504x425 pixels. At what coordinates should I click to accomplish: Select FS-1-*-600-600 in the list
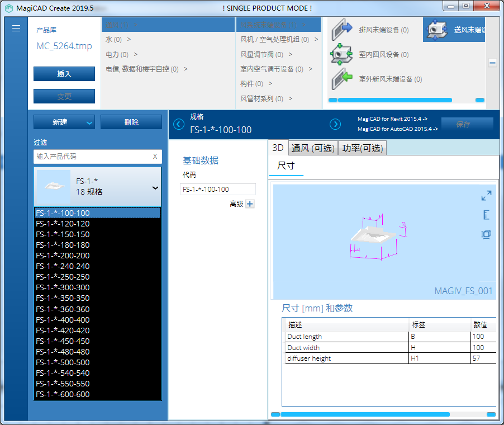click(x=97, y=394)
